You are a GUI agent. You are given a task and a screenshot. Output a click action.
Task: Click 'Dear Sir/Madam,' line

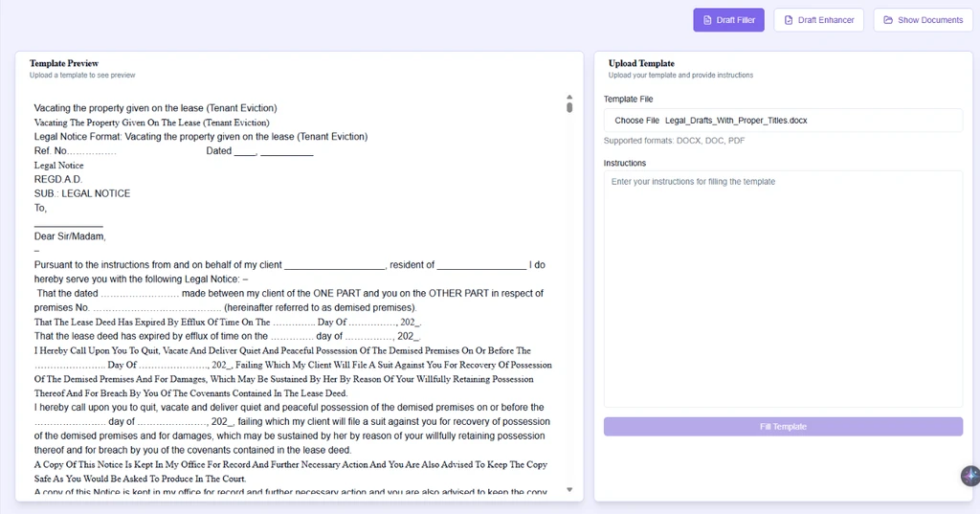(70, 236)
